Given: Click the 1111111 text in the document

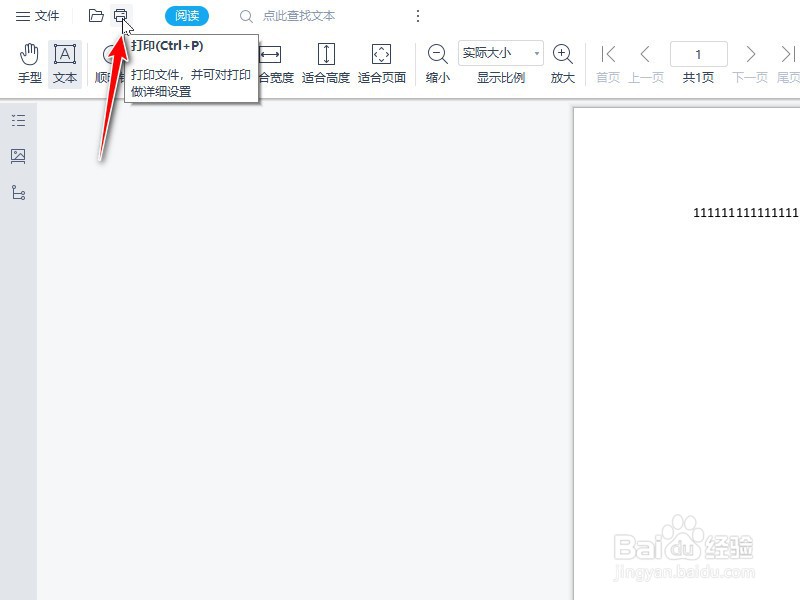Looking at the screenshot, I should click(x=746, y=213).
